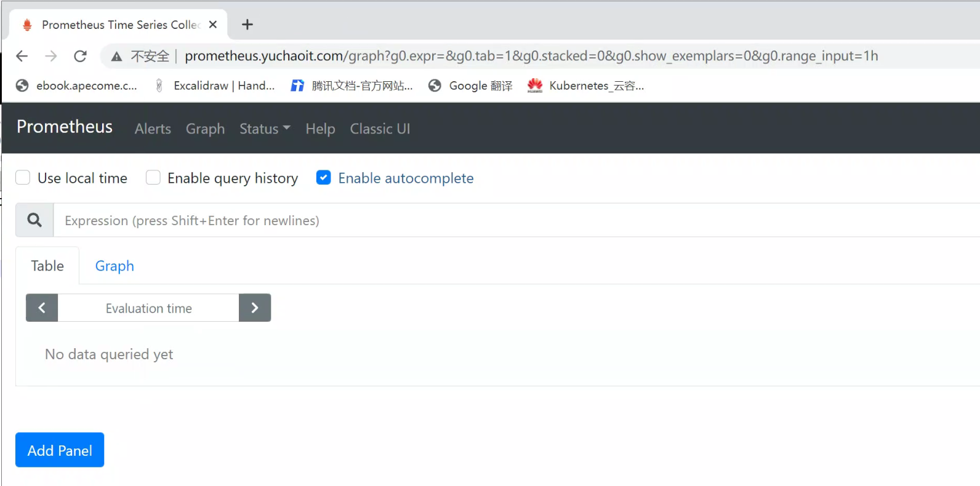Click the previous evaluation time arrow
This screenshot has width=980, height=486.
(42, 308)
